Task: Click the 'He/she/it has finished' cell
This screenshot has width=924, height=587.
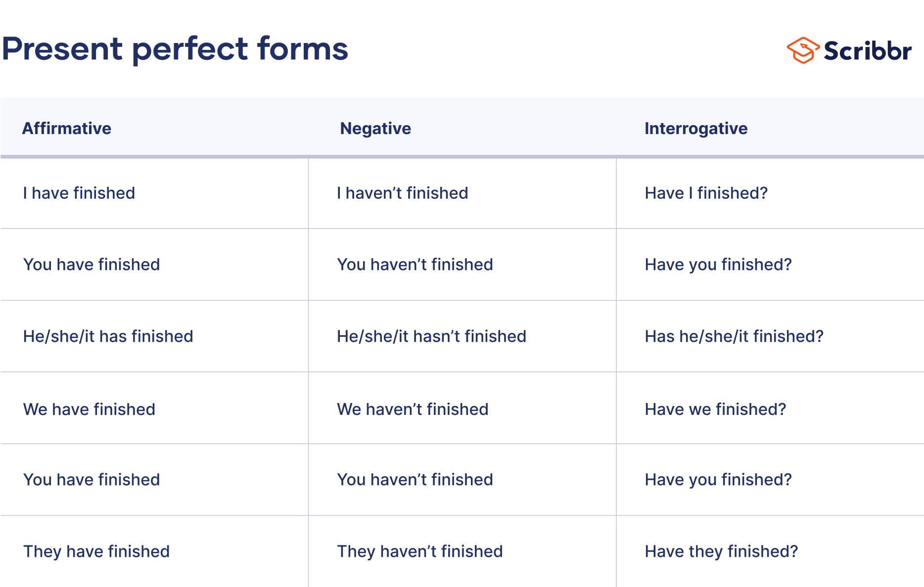Action: point(108,336)
